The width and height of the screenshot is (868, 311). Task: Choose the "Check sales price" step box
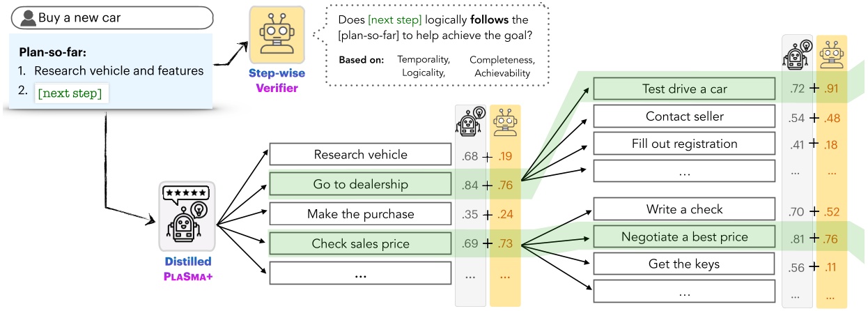tap(360, 243)
